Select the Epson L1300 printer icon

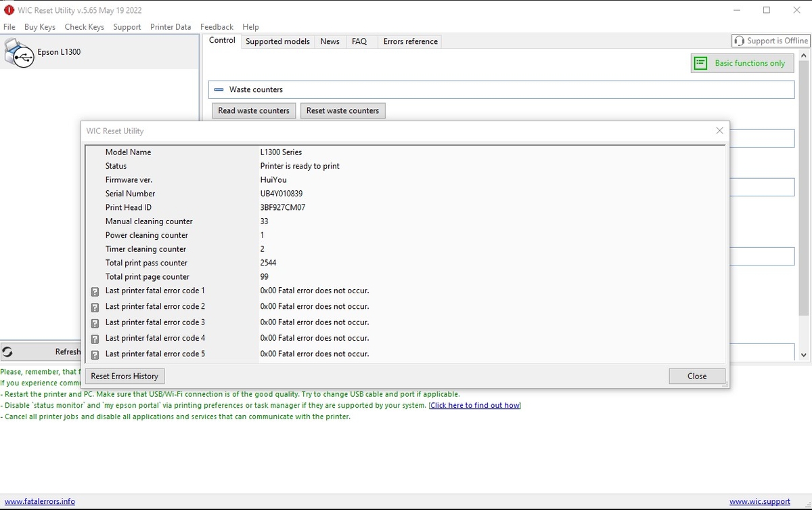point(19,52)
